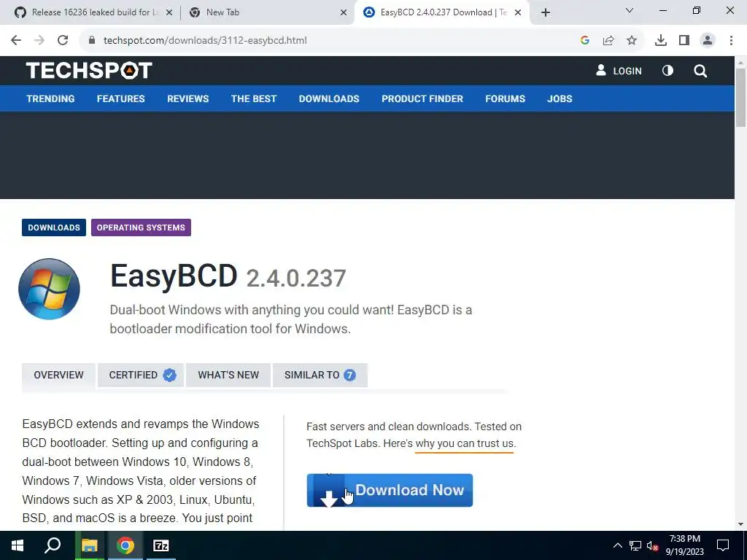
Task: Close the Release 16236 leaked build tab
Action: 169,13
